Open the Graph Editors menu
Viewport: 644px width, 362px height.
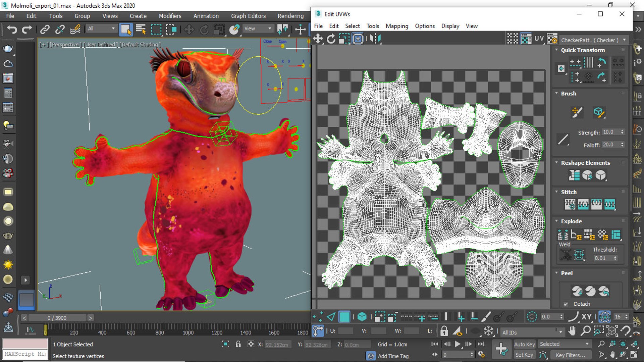coord(248,16)
